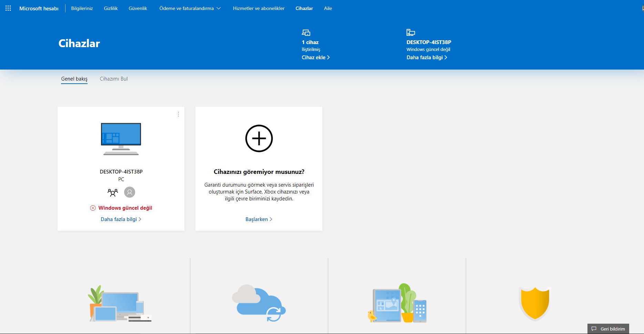This screenshot has width=644, height=334.
Task: Click the 1 cihaz count text
Action: click(310, 42)
